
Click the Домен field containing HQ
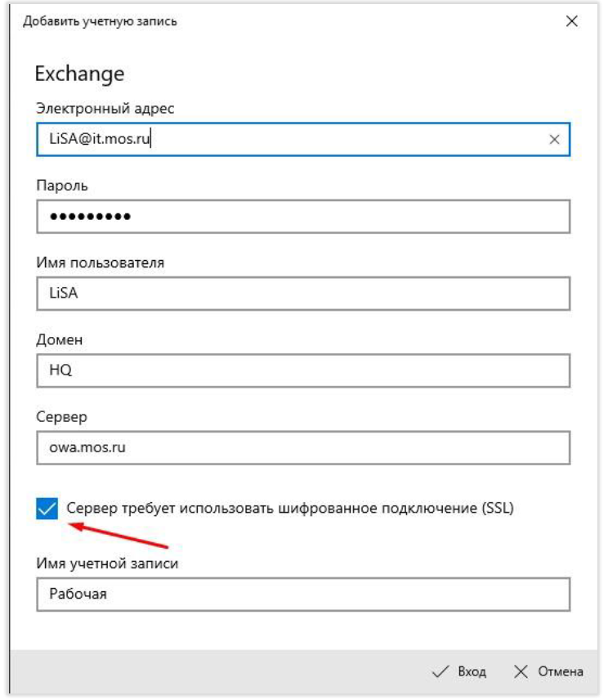[303, 370]
